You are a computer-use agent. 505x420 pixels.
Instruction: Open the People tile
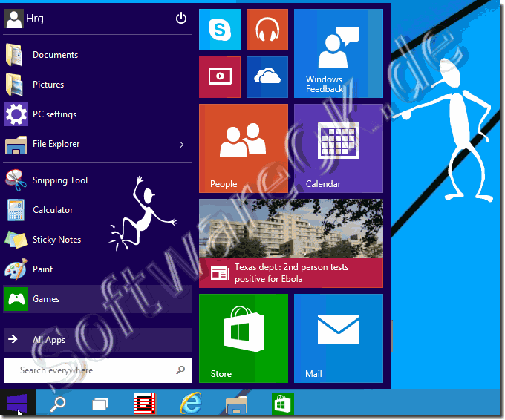244,148
